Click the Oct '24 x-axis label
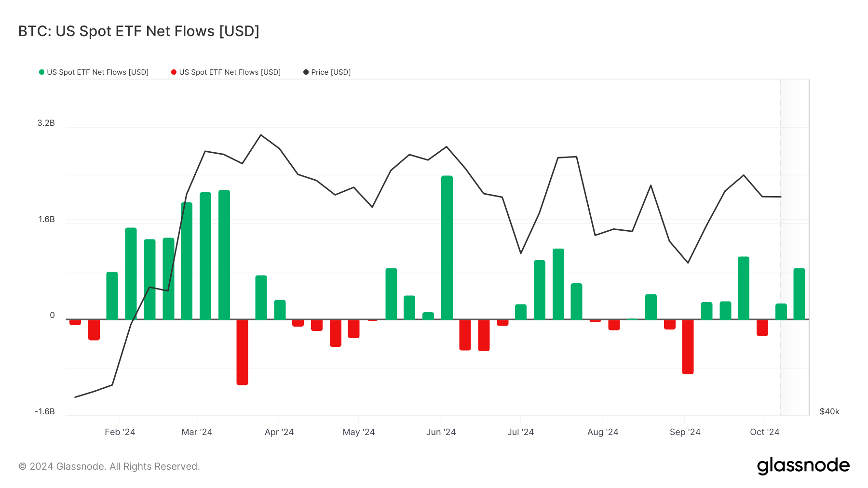 pos(764,432)
